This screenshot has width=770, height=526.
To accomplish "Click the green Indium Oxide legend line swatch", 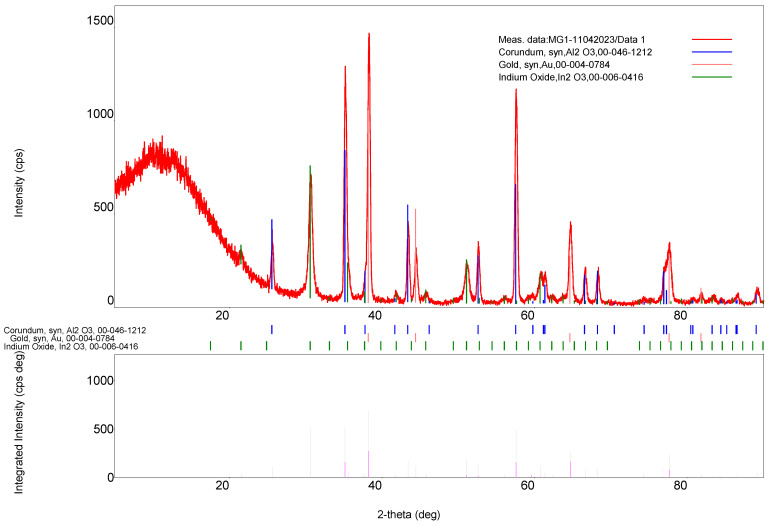I will [x=711, y=77].
